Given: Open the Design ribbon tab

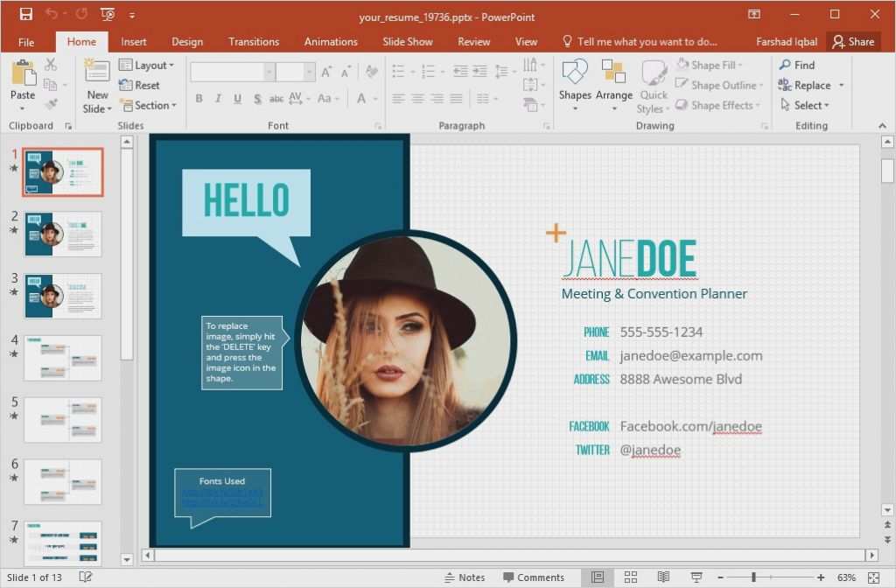Looking at the screenshot, I should [187, 41].
